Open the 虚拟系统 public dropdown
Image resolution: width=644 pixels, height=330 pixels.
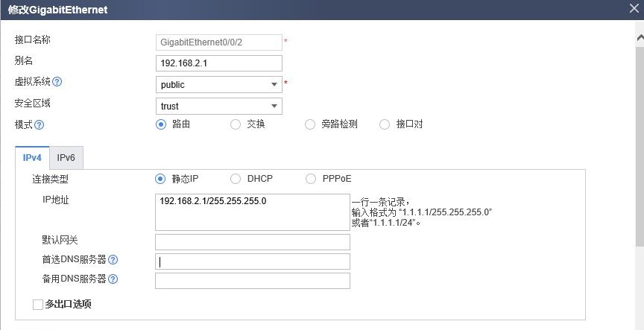point(218,85)
